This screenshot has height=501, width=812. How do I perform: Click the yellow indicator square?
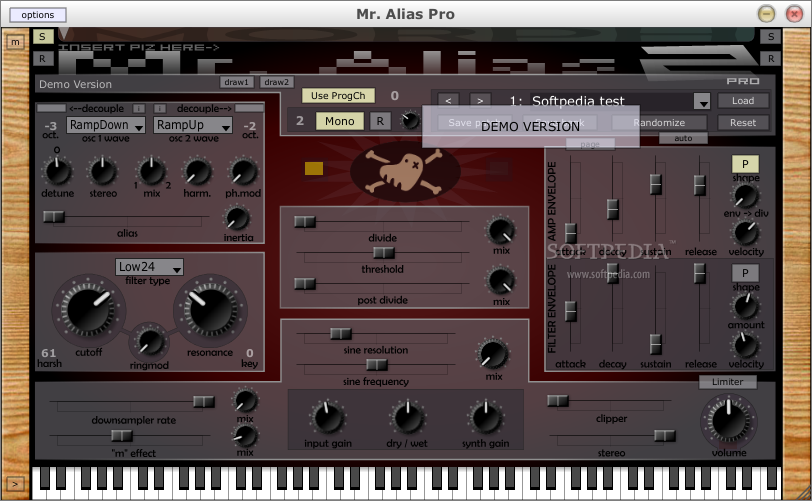314,168
